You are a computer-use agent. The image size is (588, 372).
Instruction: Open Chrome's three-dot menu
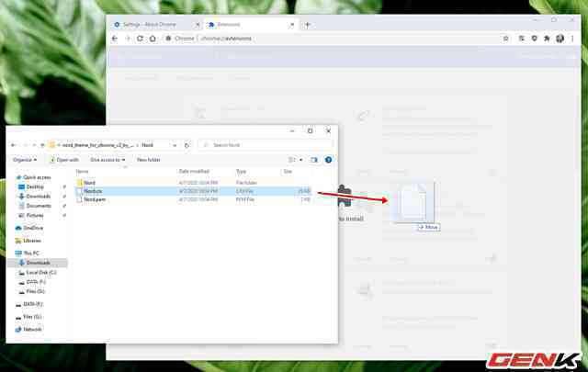coord(572,39)
